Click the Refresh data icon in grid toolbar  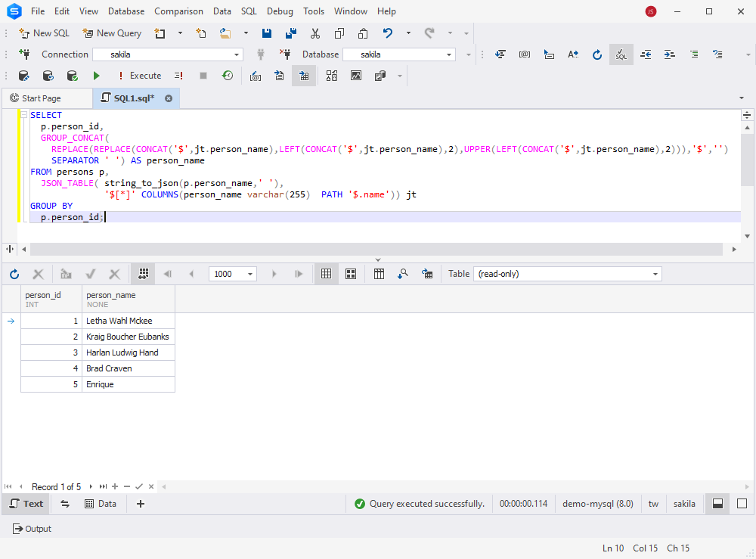pos(14,274)
